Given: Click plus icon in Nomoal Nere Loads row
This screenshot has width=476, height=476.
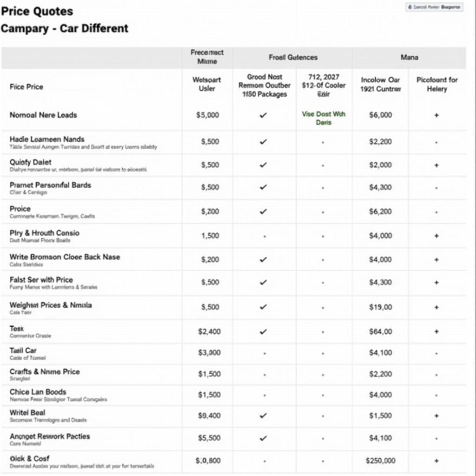Looking at the screenshot, I should tap(436, 115).
